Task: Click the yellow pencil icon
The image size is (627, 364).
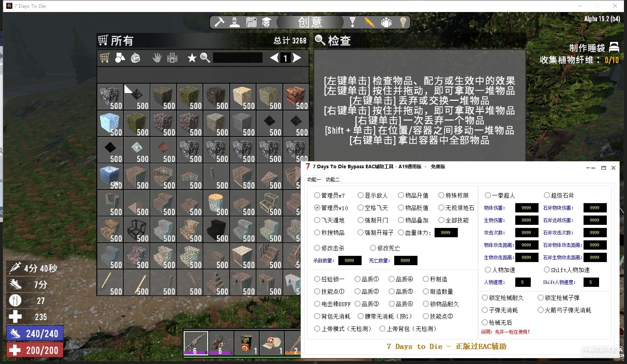Action: click(369, 22)
